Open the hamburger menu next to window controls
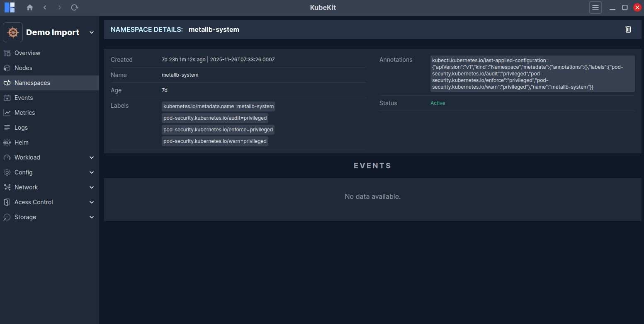Viewport: 644px width, 324px height. [x=595, y=7]
